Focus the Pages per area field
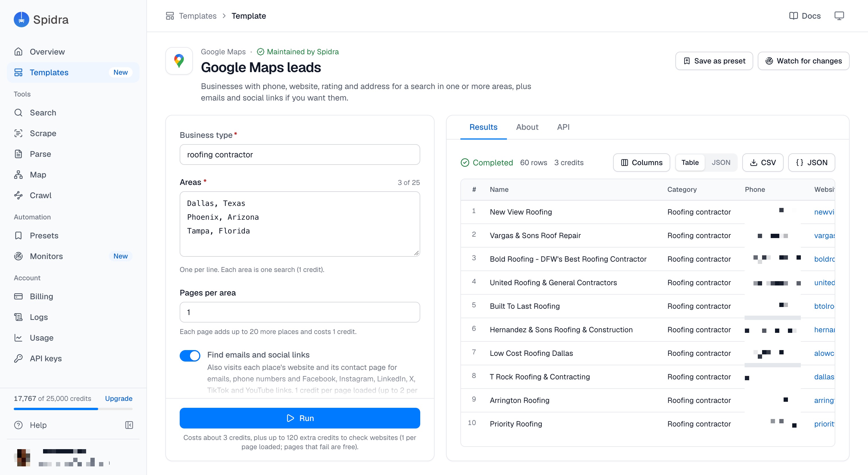 click(x=300, y=312)
